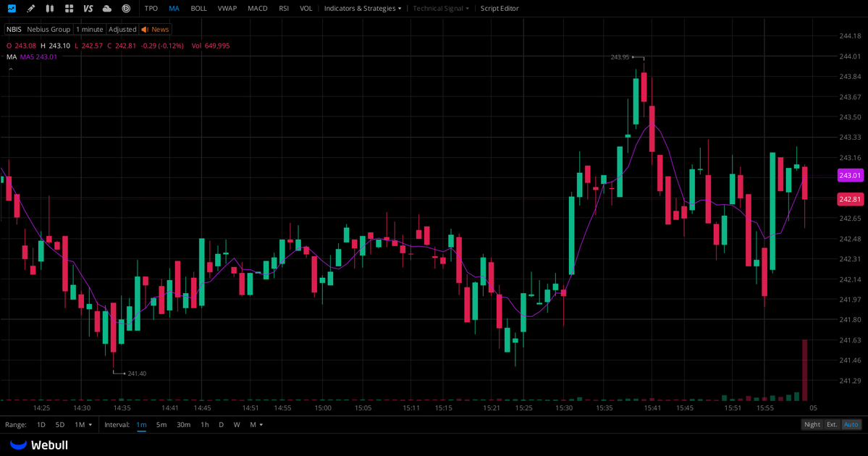
Task: Open the VS comparison tool
Action: 88,8
